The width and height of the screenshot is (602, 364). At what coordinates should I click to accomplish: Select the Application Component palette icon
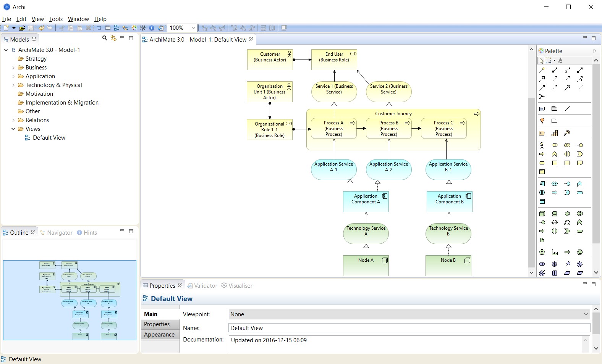point(542,184)
